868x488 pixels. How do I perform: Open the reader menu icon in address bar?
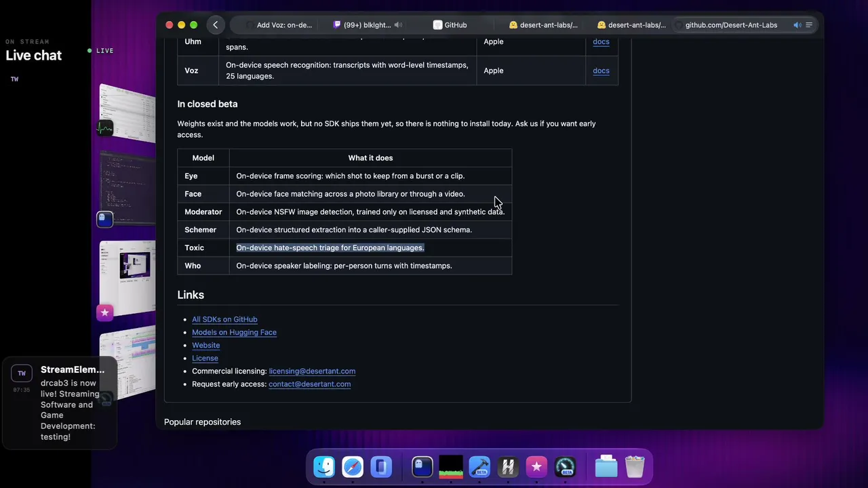point(809,25)
